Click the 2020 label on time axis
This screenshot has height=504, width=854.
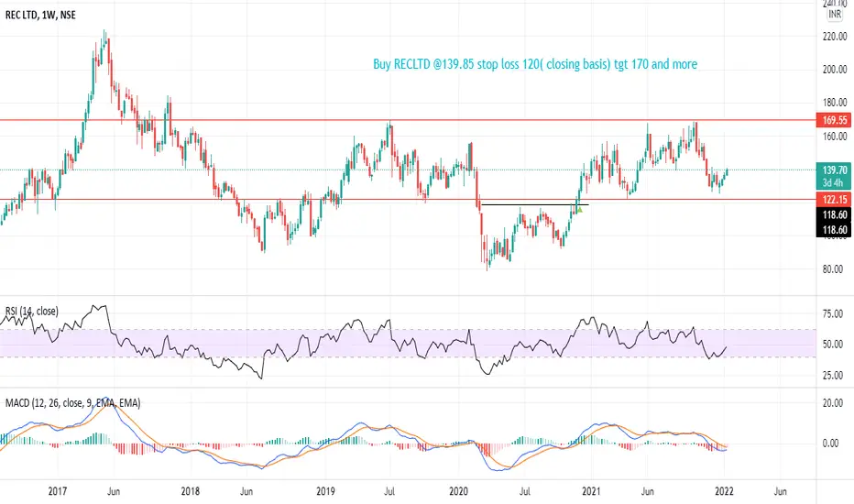[458, 491]
